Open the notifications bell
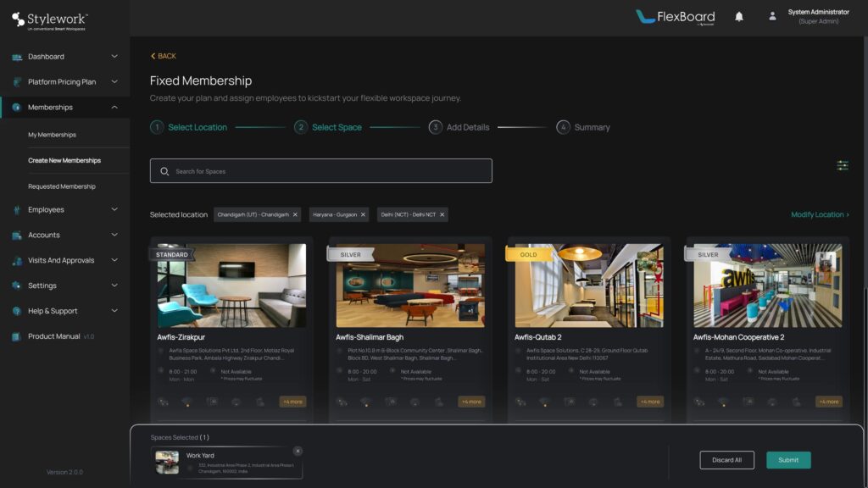This screenshot has height=488, width=868. click(x=739, y=17)
